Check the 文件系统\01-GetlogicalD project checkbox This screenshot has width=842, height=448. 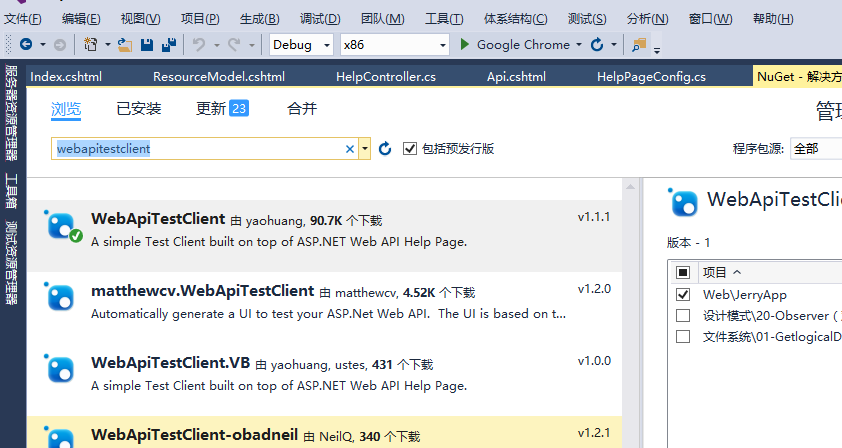pyautogui.click(x=683, y=337)
